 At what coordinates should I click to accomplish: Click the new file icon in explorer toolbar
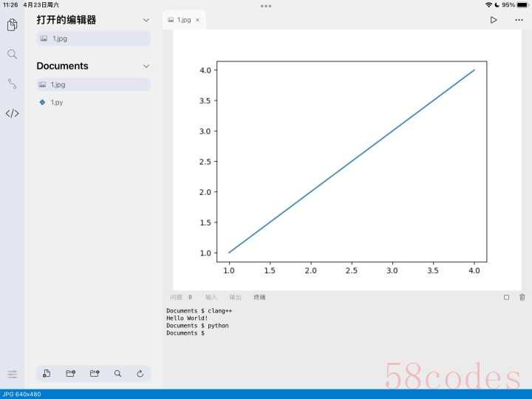(x=47, y=373)
